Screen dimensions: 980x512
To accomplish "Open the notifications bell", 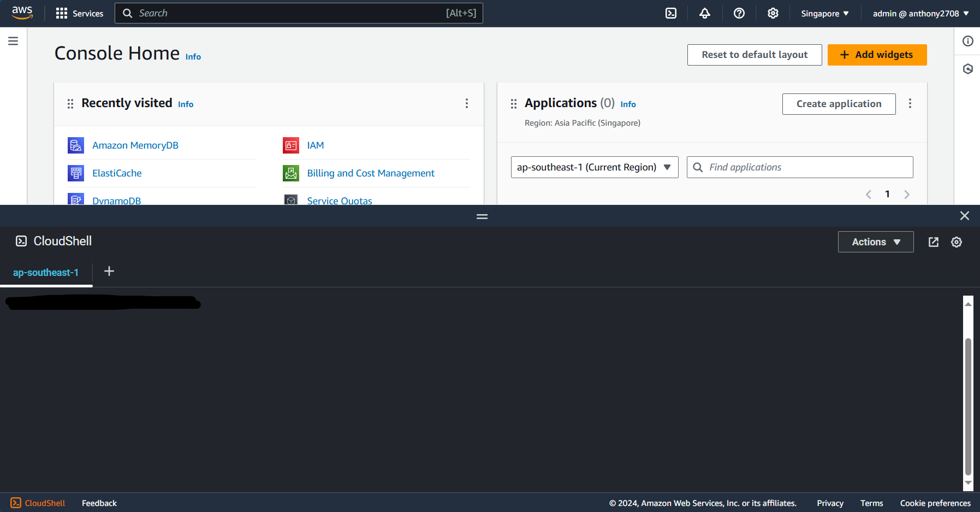I will tap(705, 13).
